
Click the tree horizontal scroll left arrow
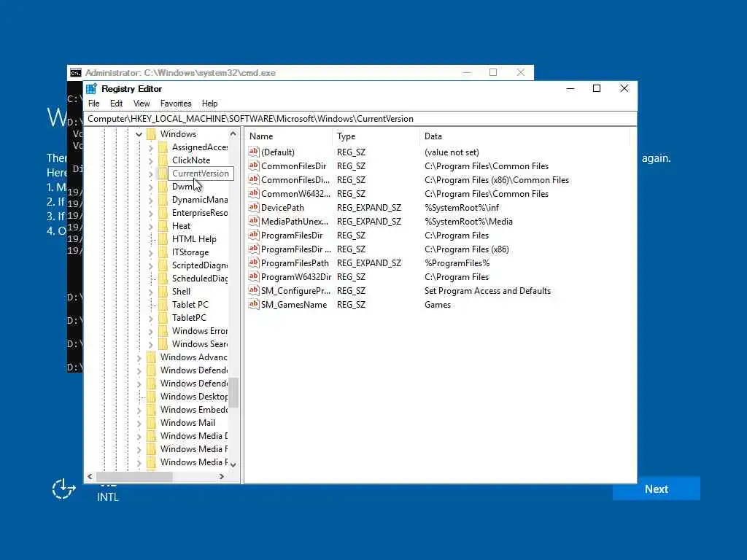pyautogui.click(x=90, y=476)
